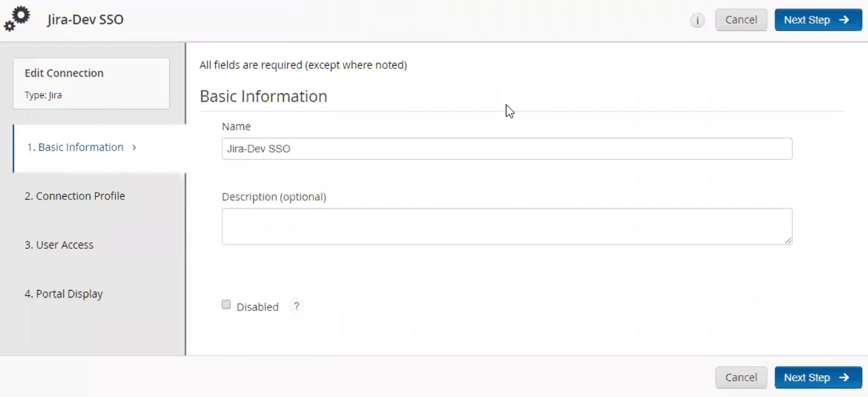Open the 3. User Access step

click(59, 245)
